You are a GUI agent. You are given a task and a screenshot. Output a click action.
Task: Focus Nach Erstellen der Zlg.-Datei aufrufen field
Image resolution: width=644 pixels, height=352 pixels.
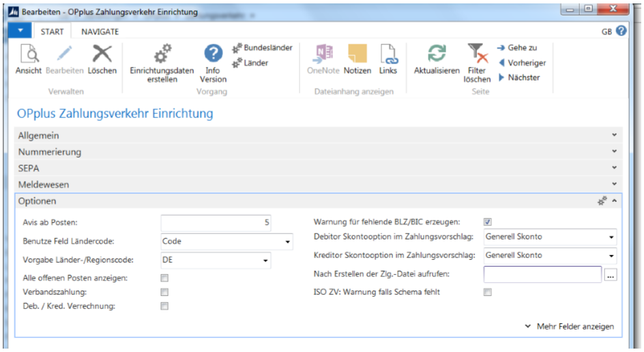coord(542,274)
